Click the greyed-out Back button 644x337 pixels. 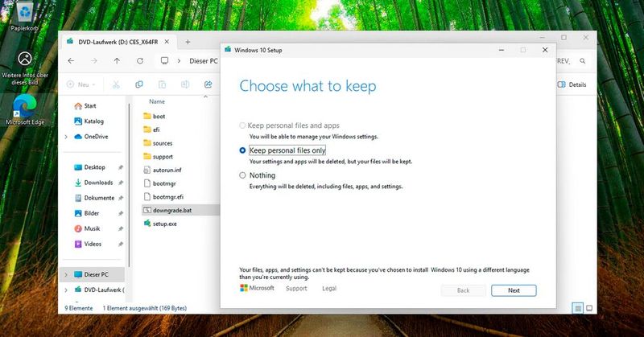(464, 290)
